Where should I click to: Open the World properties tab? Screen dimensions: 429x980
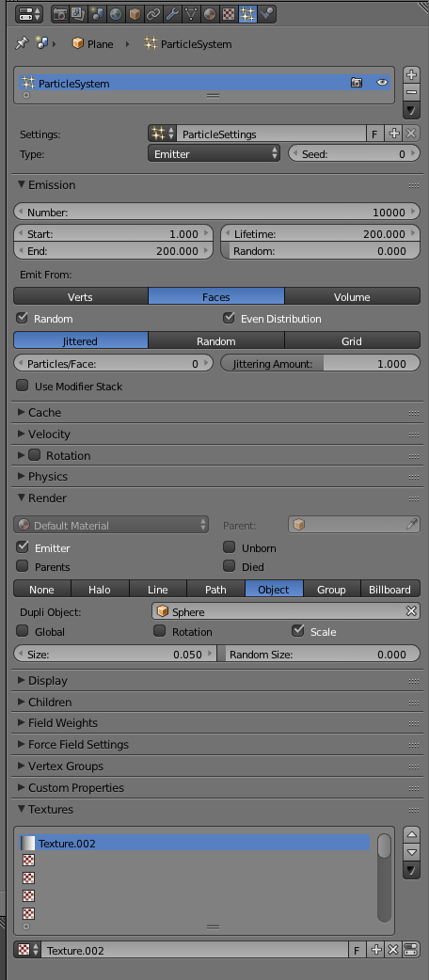[117, 13]
